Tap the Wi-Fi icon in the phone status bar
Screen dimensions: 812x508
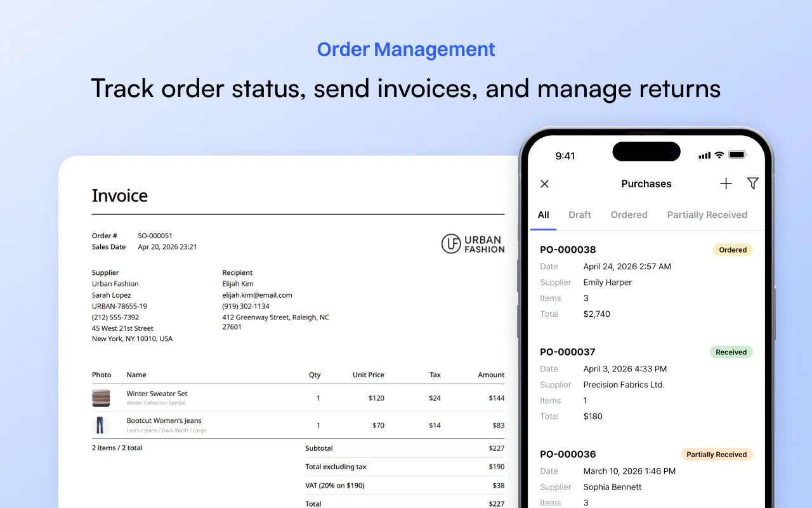pyautogui.click(x=719, y=155)
